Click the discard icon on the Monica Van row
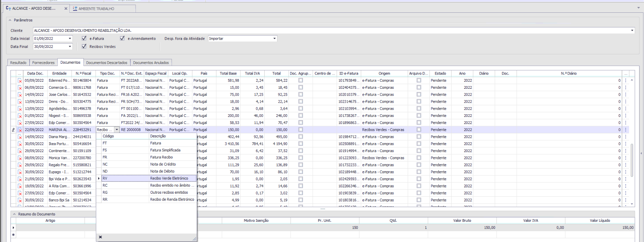 20,158
